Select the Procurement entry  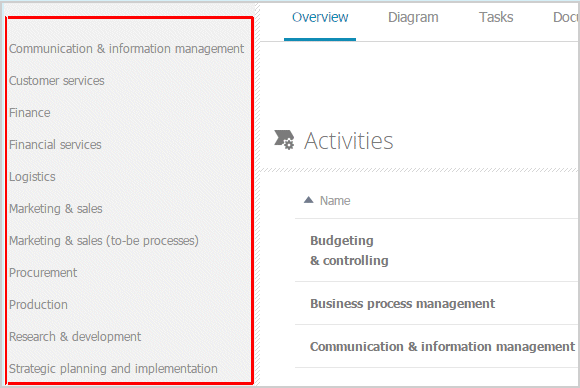click(x=43, y=273)
